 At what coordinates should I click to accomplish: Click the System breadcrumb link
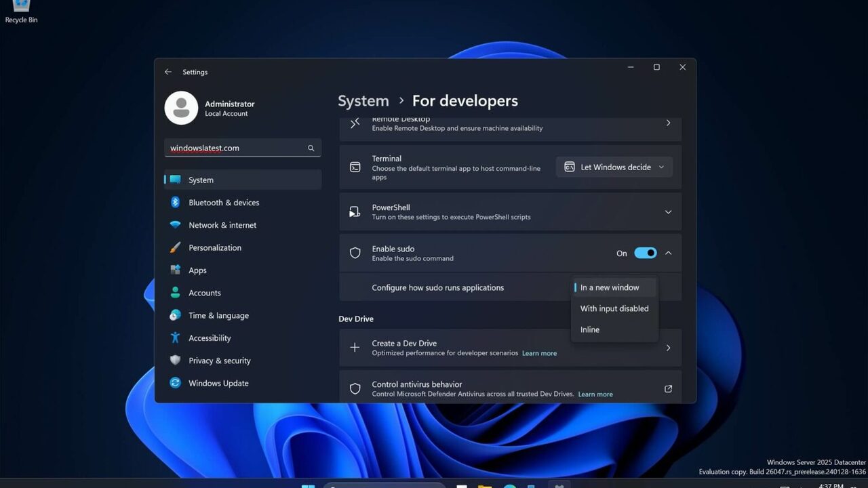pos(363,101)
